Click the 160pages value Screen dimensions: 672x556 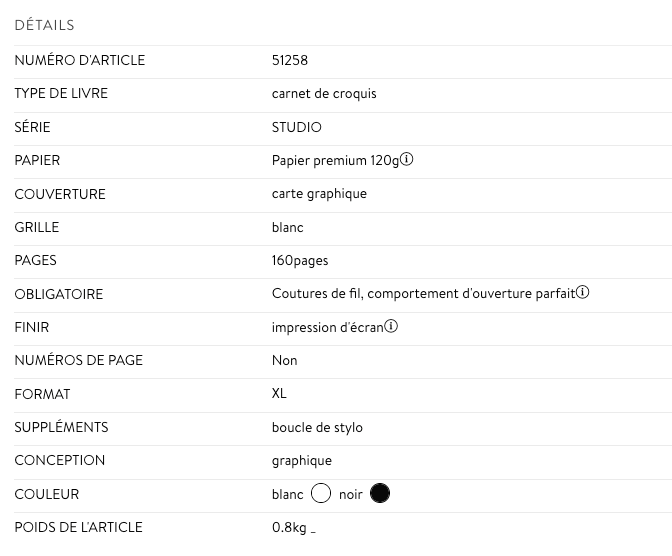tap(300, 261)
